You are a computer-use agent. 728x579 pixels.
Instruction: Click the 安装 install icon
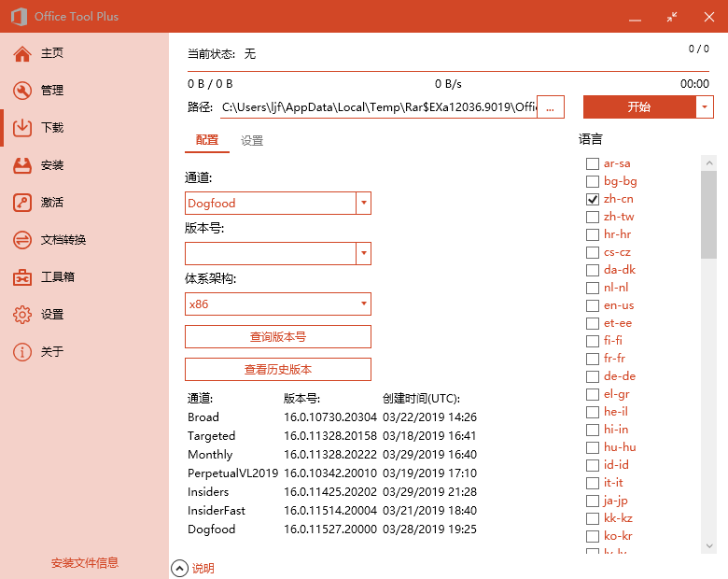(x=22, y=165)
